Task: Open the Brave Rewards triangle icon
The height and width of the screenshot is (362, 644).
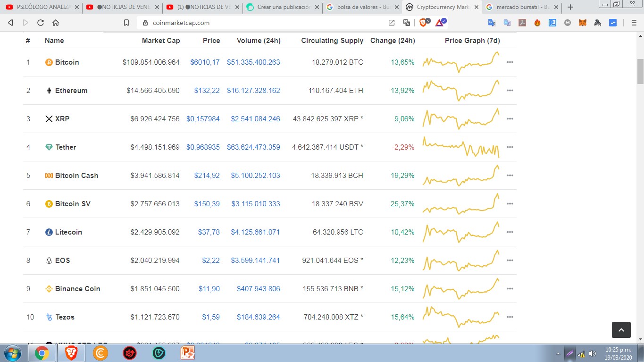Action: (x=440, y=22)
